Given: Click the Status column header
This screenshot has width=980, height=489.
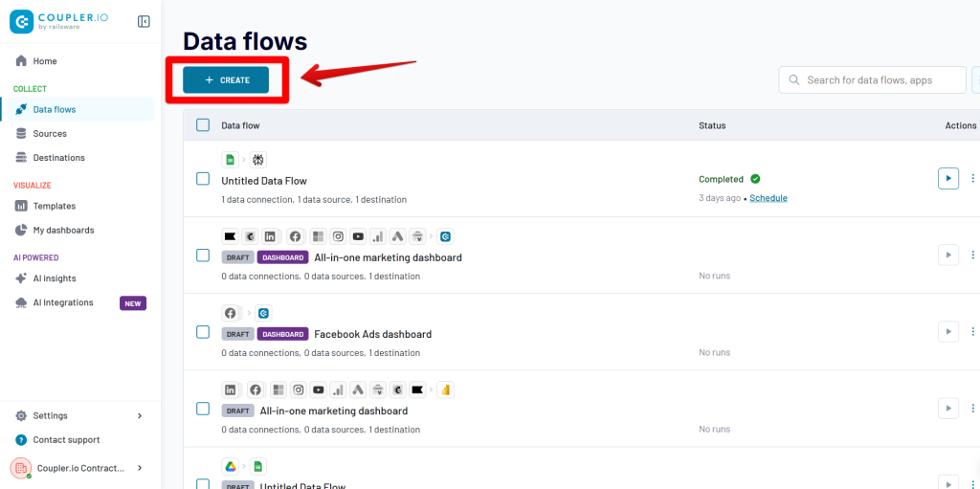Looking at the screenshot, I should (712, 125).
